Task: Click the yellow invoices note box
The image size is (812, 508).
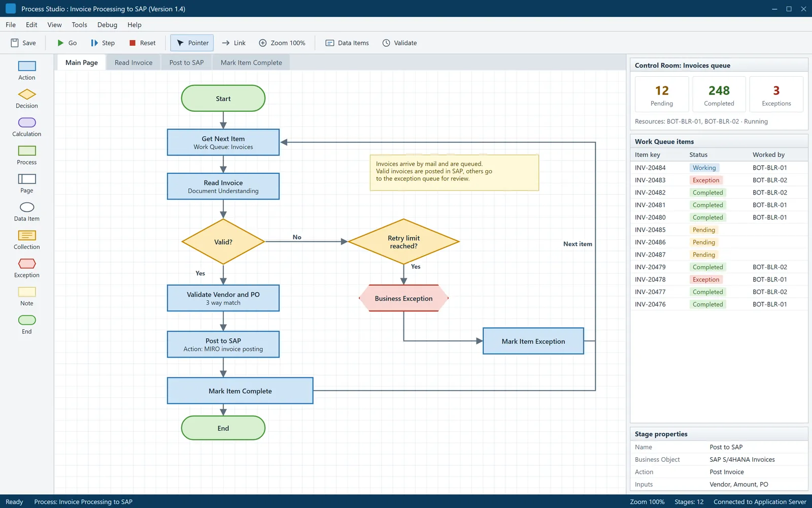Action: pyautogui.click(x=454, y=173)
